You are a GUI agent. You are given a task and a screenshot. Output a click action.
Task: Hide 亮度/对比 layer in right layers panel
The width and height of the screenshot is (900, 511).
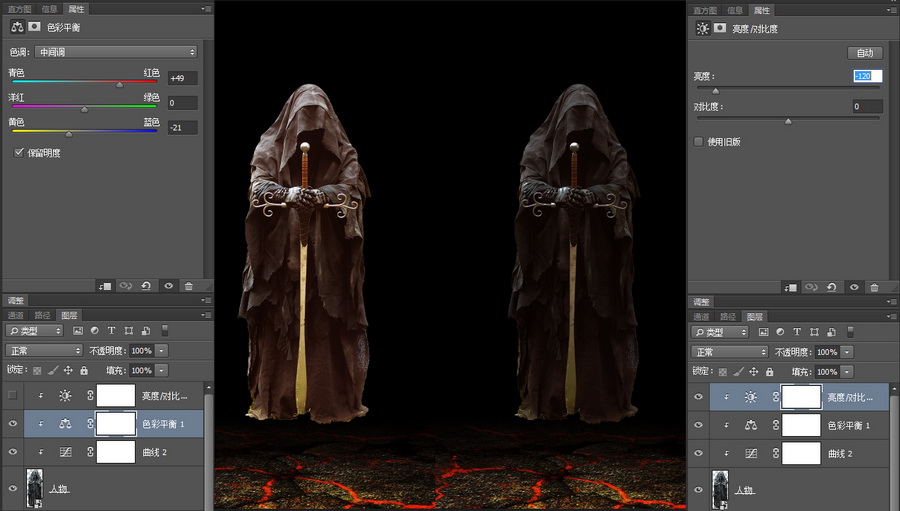coord(698,397)
